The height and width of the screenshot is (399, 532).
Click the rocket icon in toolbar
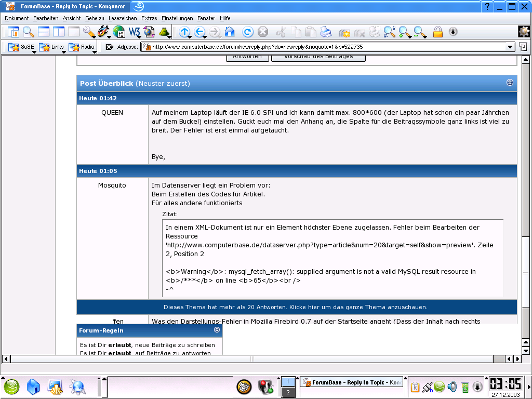click(x=103, y=32)
